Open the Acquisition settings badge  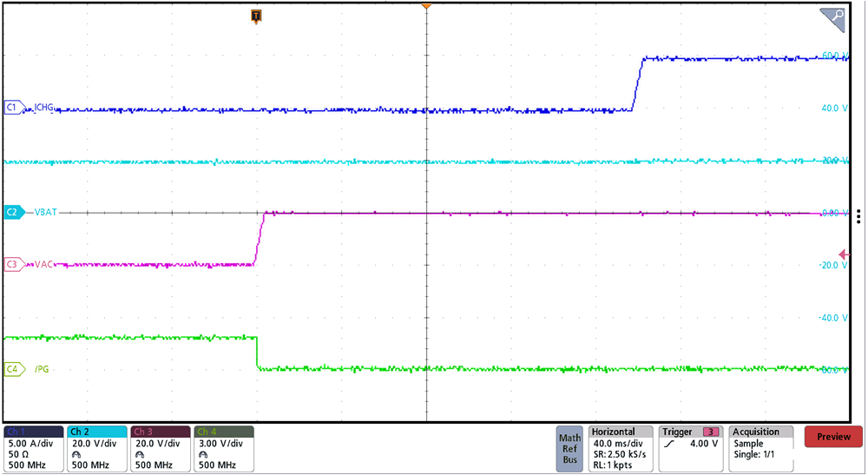760,448
